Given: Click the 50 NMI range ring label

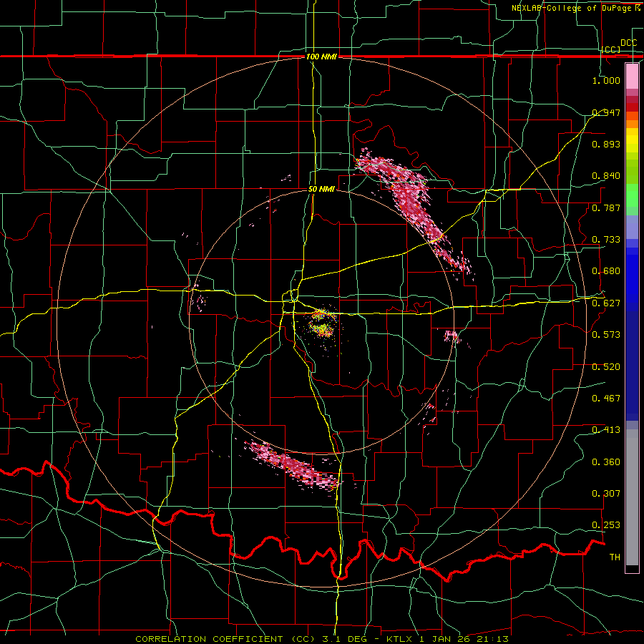Looking at the screenshot, I should tap(321, 189).
